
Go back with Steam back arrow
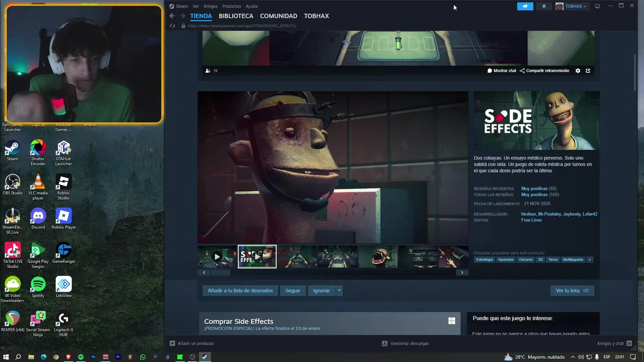[x=172, y=16]
